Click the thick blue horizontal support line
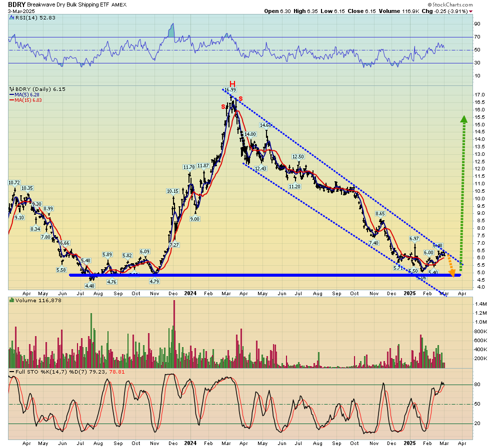 point(200,275)
